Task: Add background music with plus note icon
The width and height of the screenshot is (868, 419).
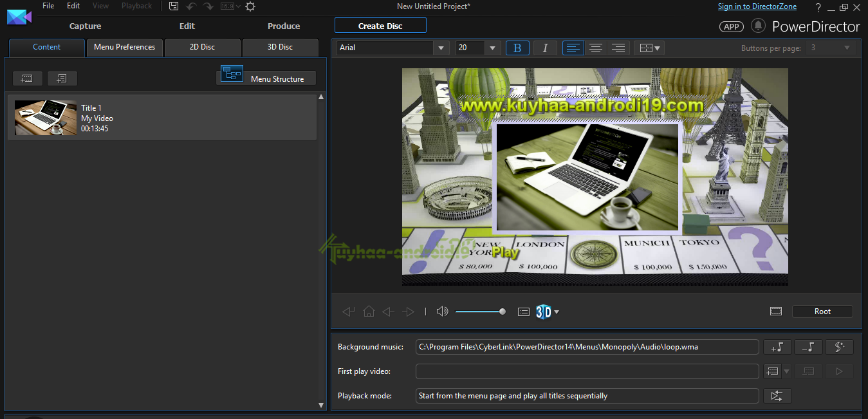Action: (x=777, y=347)
